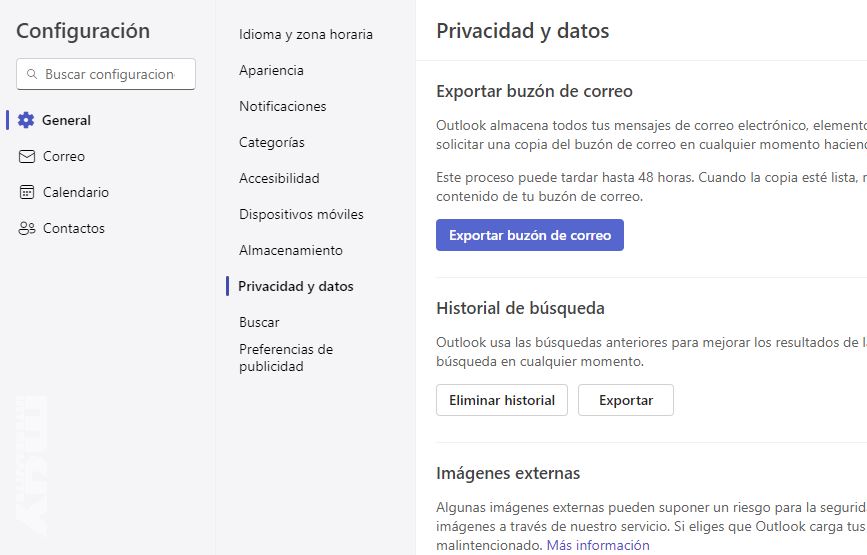Click the Eliminar historial button
Image resolution: width=867 pixels, height=555 pixels.
pyautogui.click(x=501, y=400)
